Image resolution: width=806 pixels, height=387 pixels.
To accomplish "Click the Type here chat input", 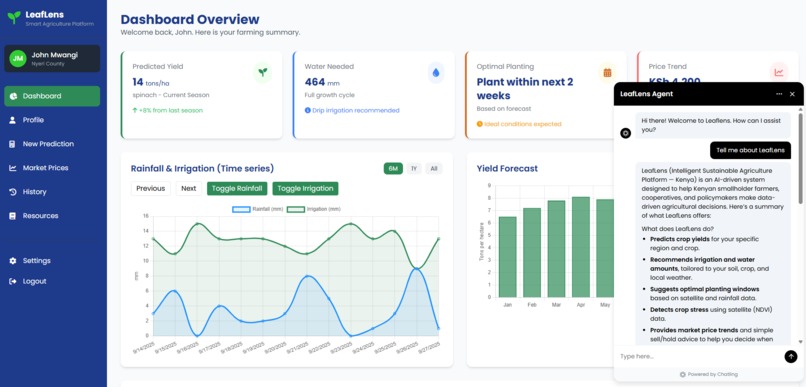I will 699,356.
